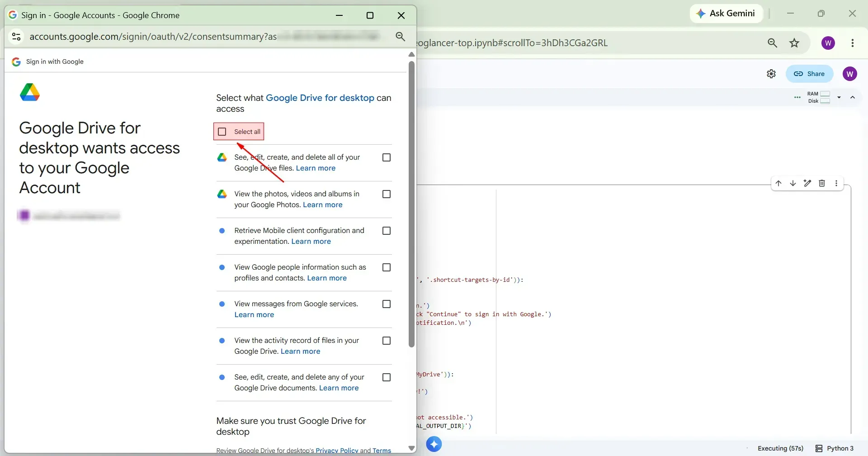
Task: Move the cell down
Action: click(x=793, y=183)
